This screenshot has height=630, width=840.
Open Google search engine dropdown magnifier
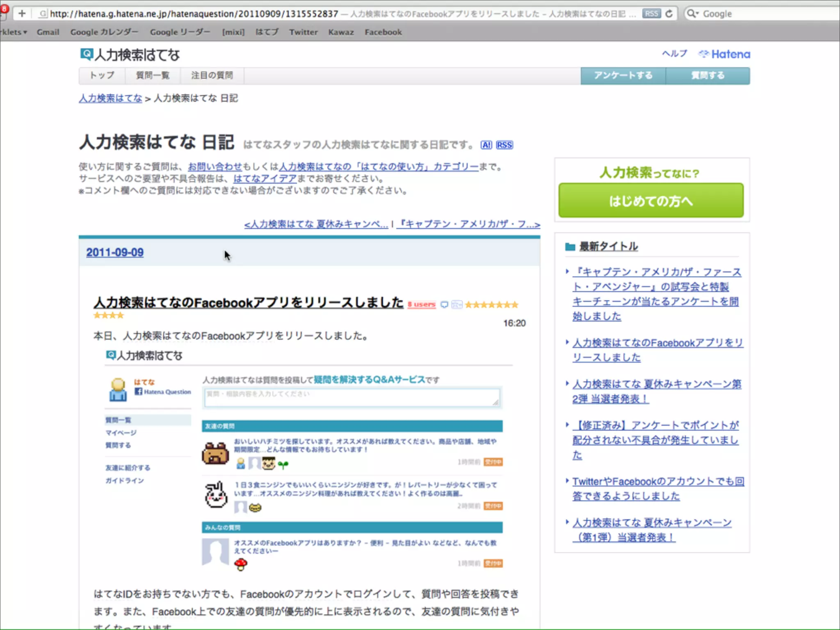(x=692, y=14)
